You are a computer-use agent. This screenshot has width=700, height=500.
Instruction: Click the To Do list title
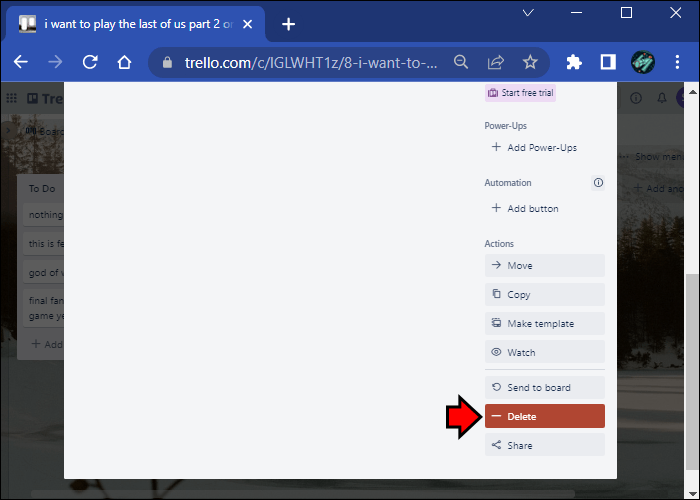pos(42,188)
